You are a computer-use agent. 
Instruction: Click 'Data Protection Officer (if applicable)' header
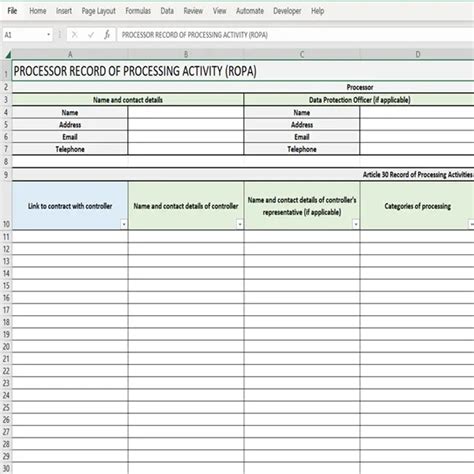pos(359,100)
